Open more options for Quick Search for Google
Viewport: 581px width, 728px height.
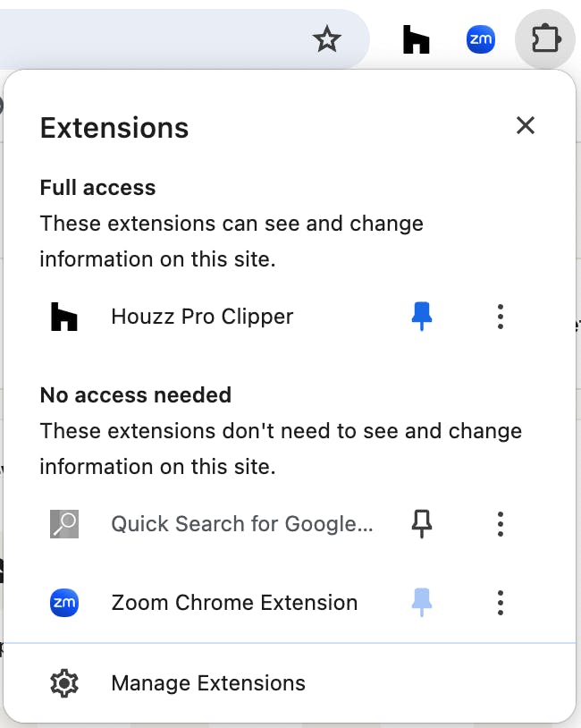point(501,524)
